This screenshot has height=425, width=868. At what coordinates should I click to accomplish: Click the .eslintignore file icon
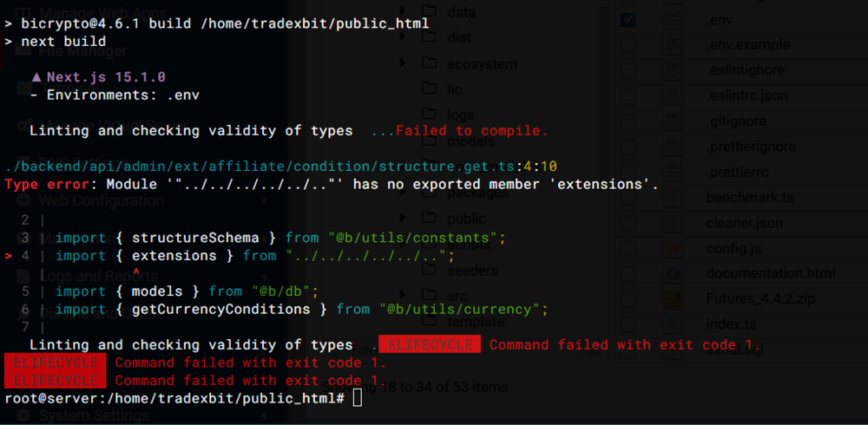tap(674, 70)
